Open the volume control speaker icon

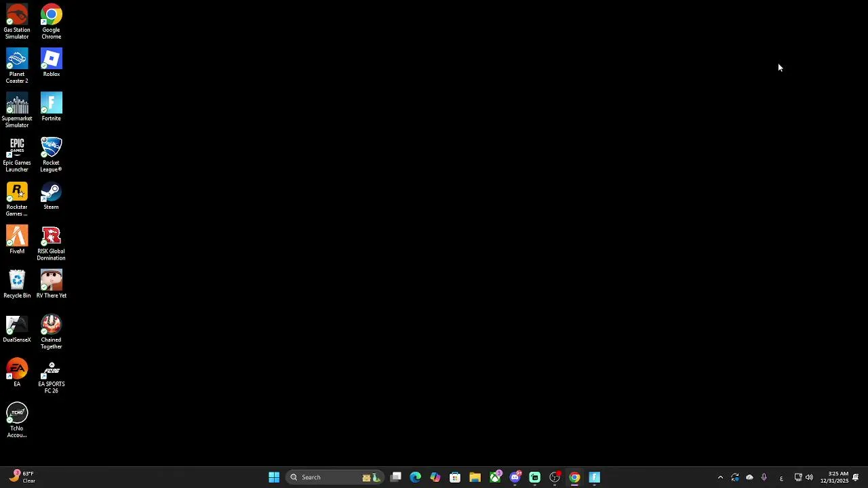click(x=809, y=477)
